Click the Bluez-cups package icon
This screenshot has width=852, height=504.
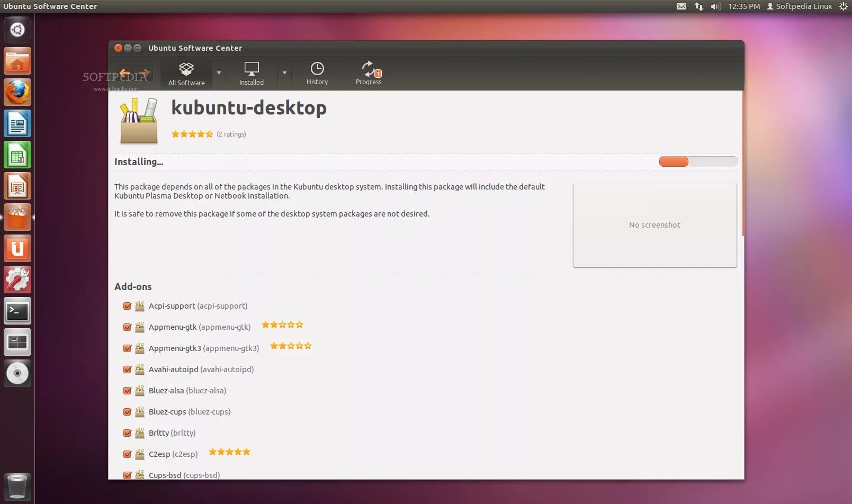tap(140, 412)
